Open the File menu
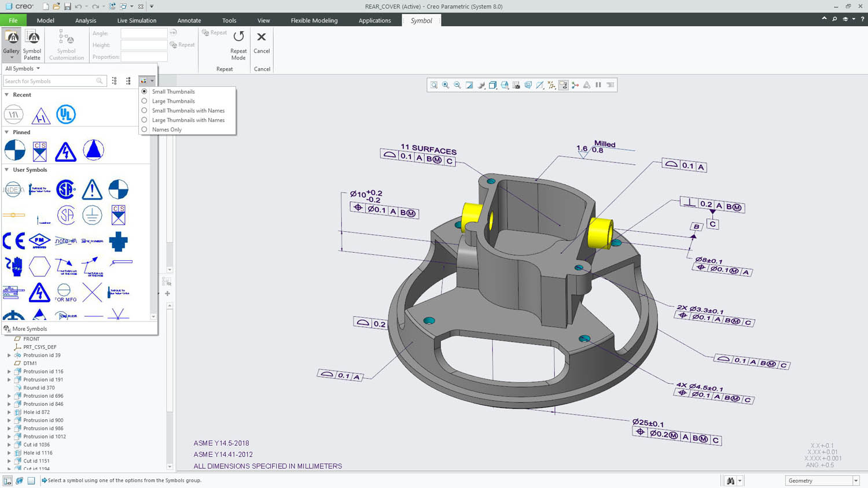 (13, 20)
